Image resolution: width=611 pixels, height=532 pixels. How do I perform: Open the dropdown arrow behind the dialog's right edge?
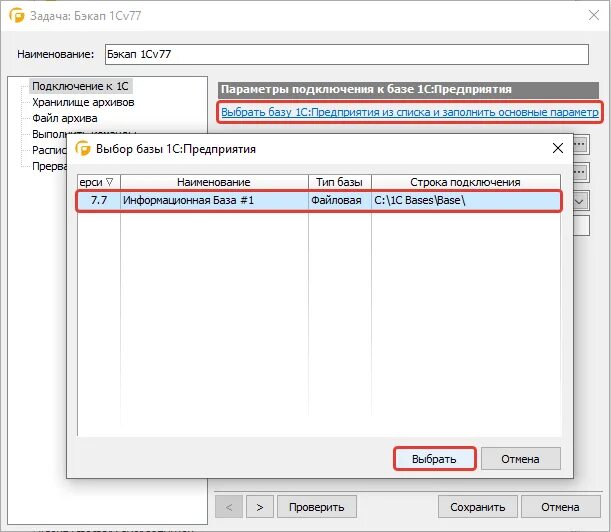click(581, 201)
